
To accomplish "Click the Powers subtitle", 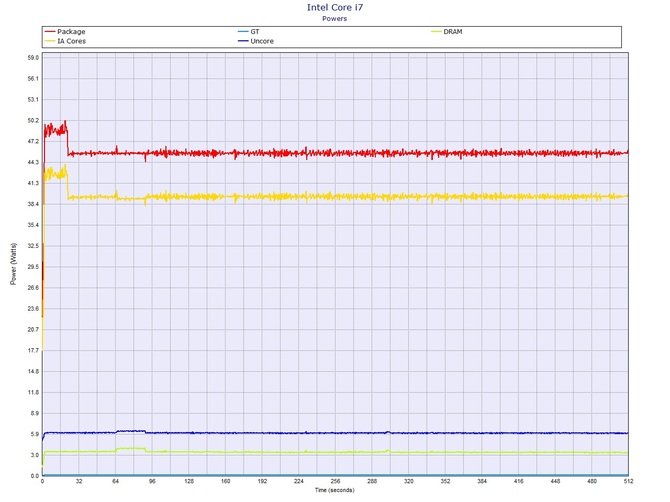I will [x=335, y=18].
